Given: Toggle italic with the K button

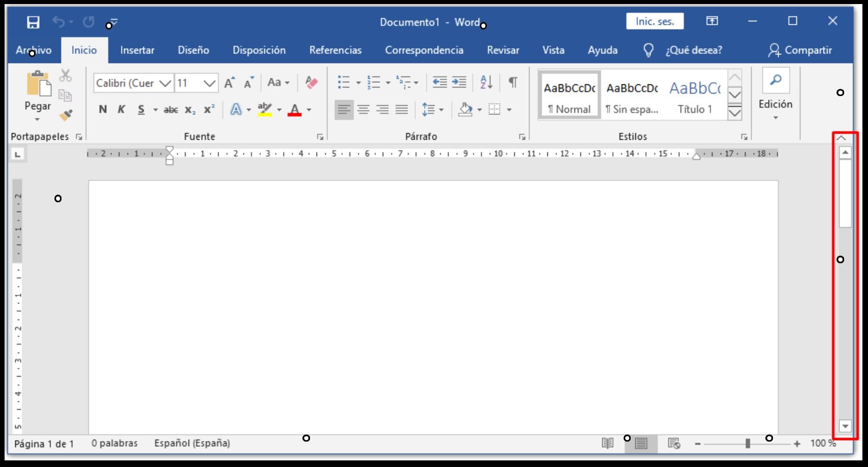Looking at the screenshot, I should click(x=121, y=109).
